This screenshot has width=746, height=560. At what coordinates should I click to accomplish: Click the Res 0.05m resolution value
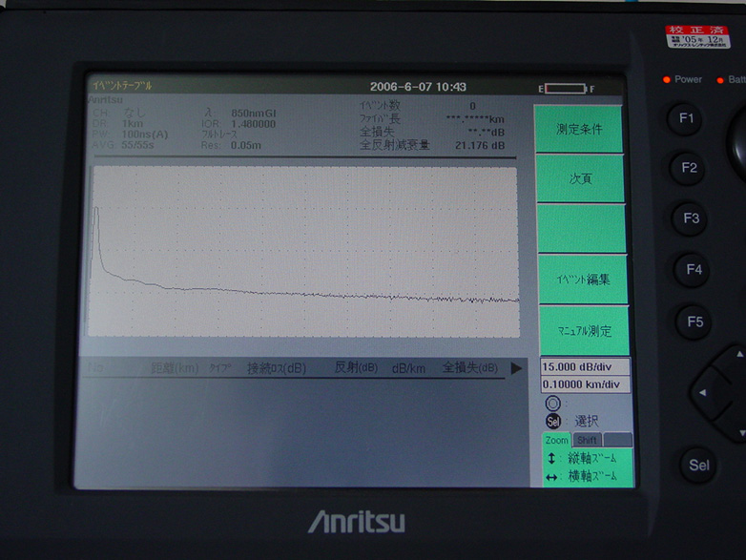pos(245,145)
